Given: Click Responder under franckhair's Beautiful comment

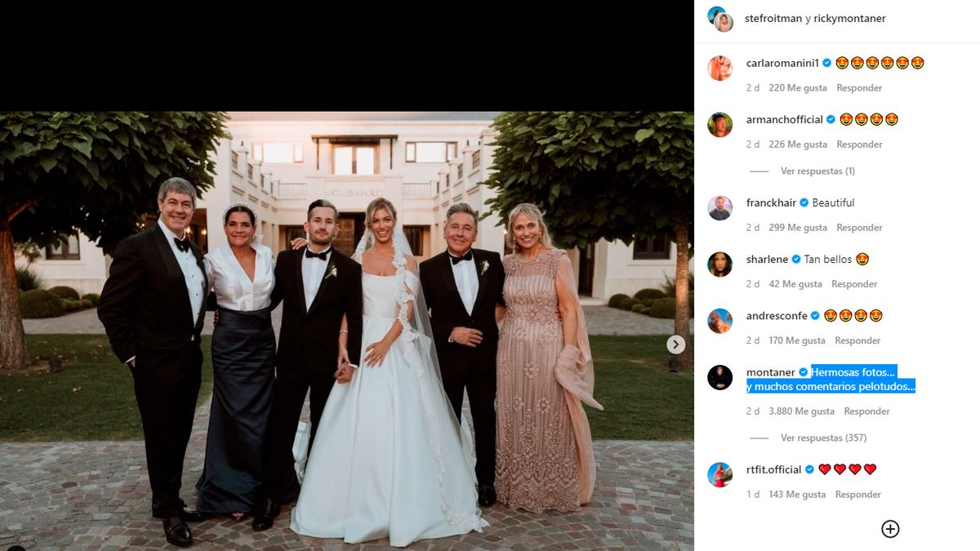Looking at the screenshot, I should 859,228.
